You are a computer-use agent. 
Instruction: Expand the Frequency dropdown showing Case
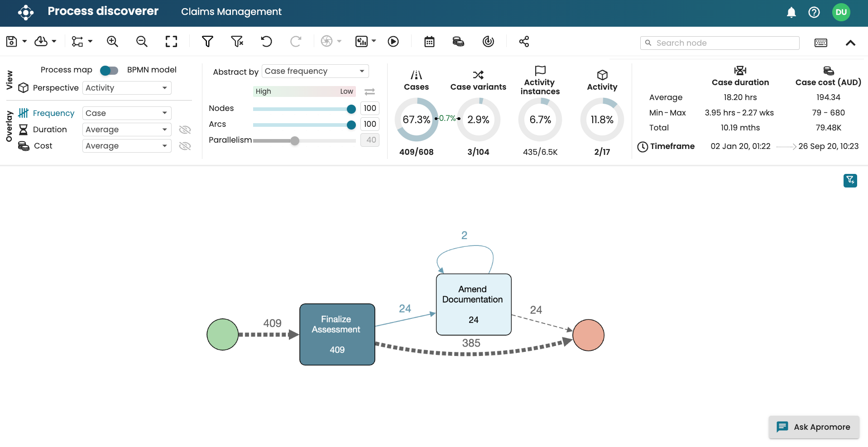pyautogui.click(x=127, y=113)
